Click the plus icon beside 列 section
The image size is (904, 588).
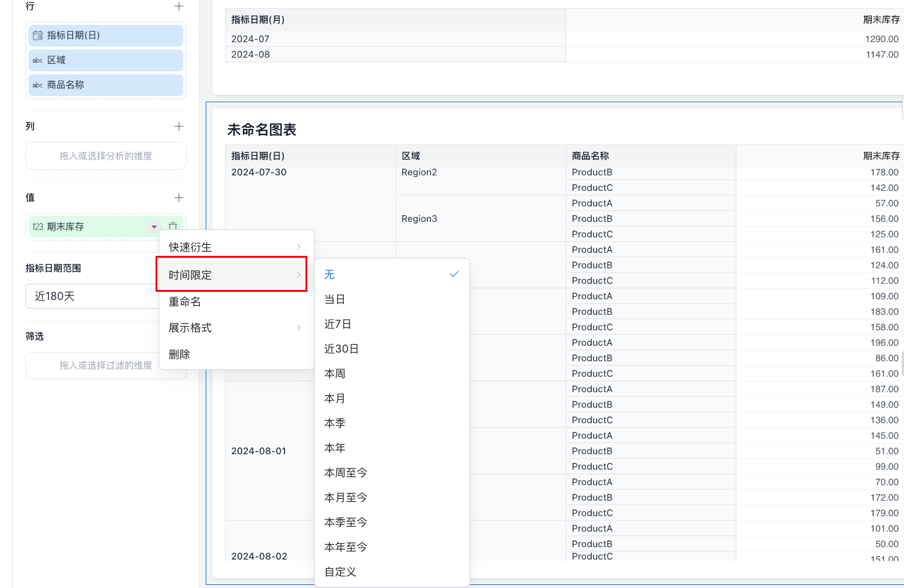pos(179,126)
